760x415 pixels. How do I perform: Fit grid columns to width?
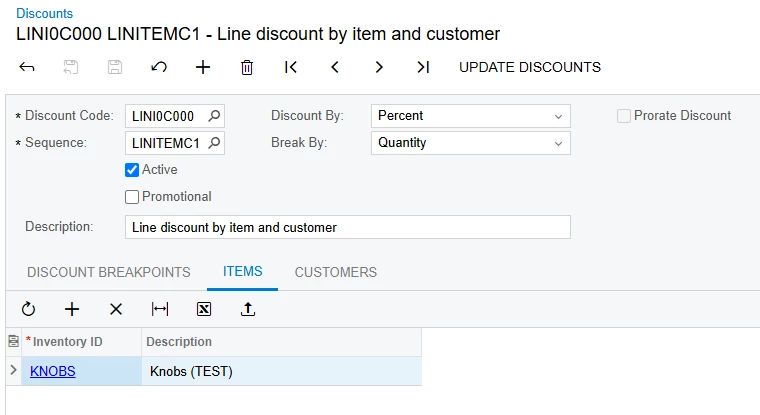click(160, 309)
